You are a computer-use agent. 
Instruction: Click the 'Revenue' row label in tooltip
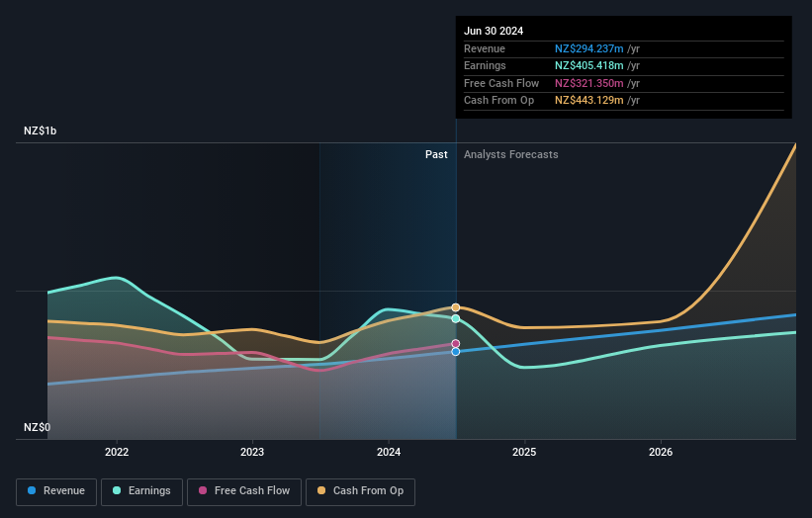485,48
